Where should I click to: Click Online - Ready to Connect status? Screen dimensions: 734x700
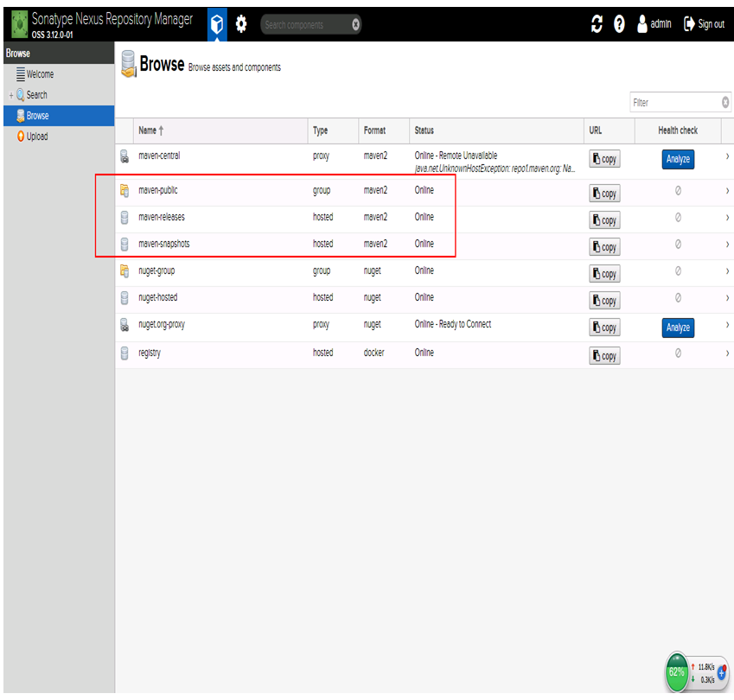pyautogui.click(x=453, y=324)
